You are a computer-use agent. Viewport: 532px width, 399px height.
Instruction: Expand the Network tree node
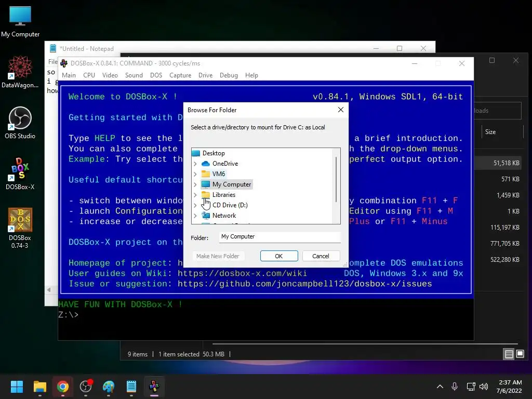195,216
